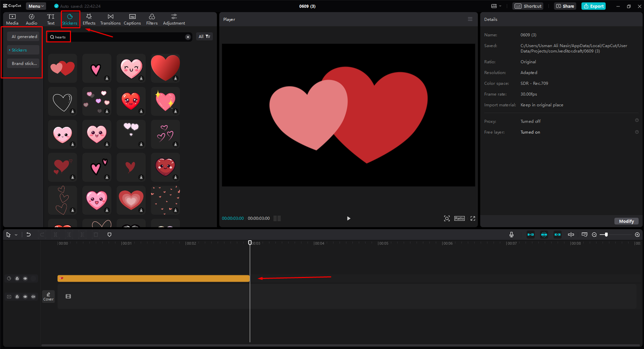Open the timecode display options next to duration
Viewport: 644px width, 349px height.
coord(277,219)
